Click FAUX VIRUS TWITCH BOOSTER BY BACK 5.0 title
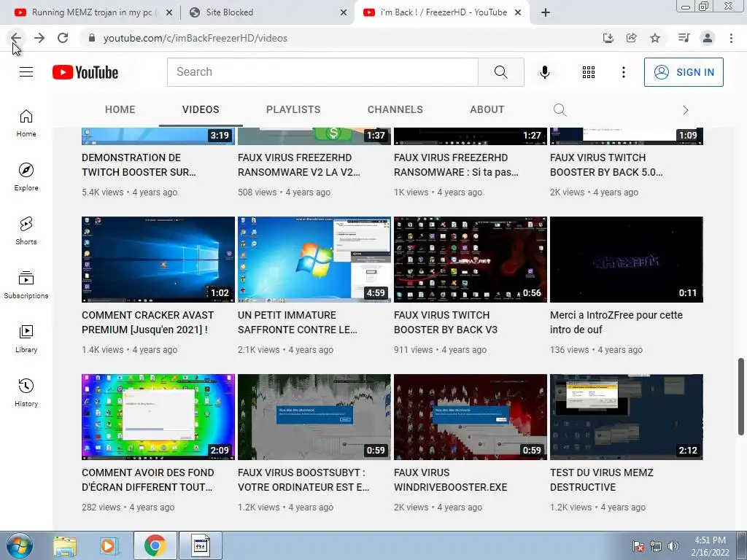 tap(606, 165)
